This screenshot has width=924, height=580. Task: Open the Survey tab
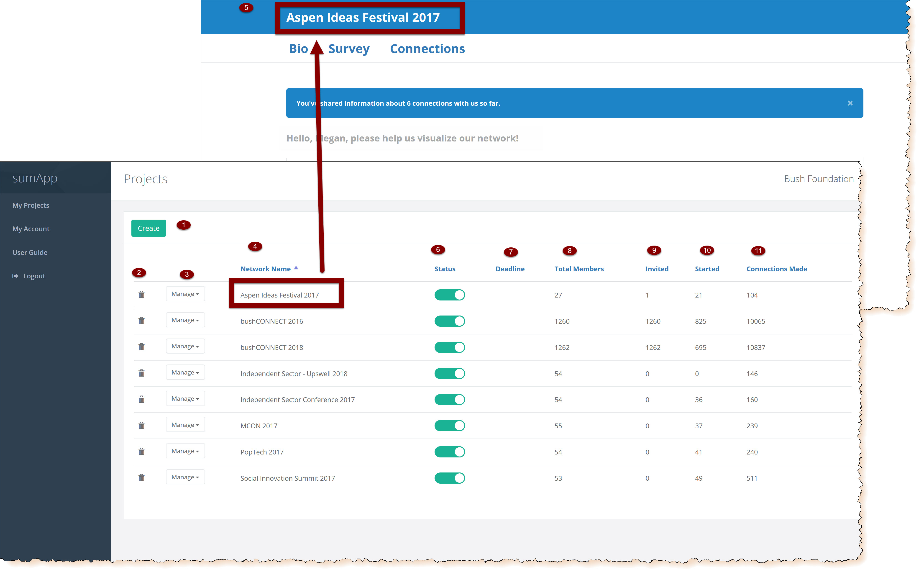[x=349, y=49]
